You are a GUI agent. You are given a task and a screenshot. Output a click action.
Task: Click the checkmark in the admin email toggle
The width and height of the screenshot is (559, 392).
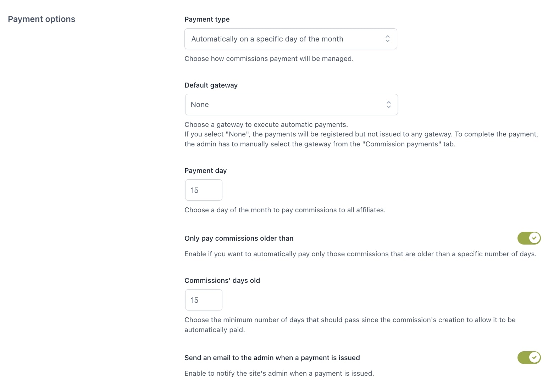click(x=534, y=358)
